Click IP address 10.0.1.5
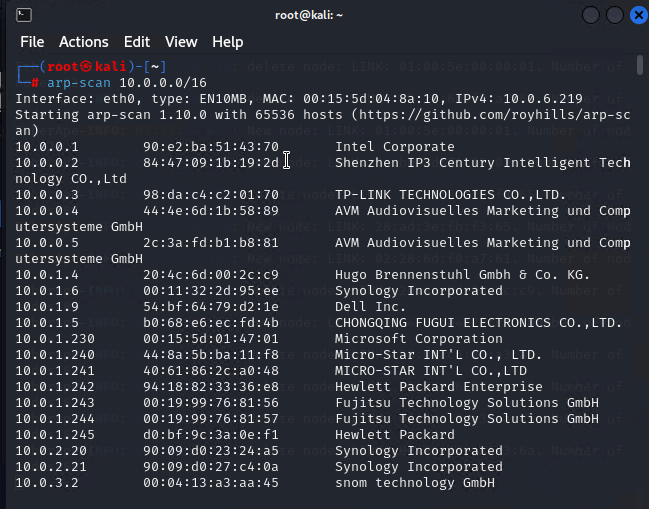The image size is (649, 509). [x=47, y=323]
